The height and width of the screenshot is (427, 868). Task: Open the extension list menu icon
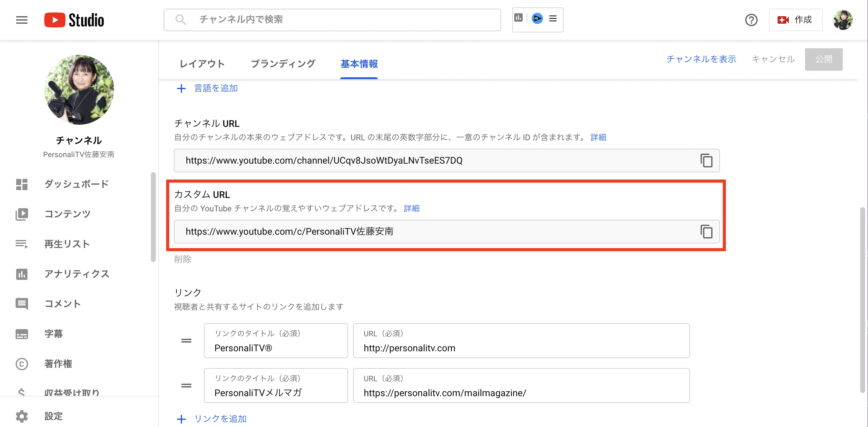click(553, 18)
